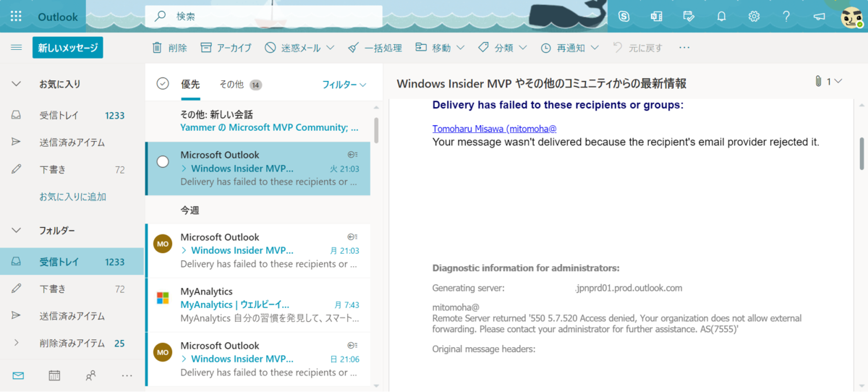Click the Undo (元に戻す) button
This screenshot has width=868, height=392.
tap(637, 48)
